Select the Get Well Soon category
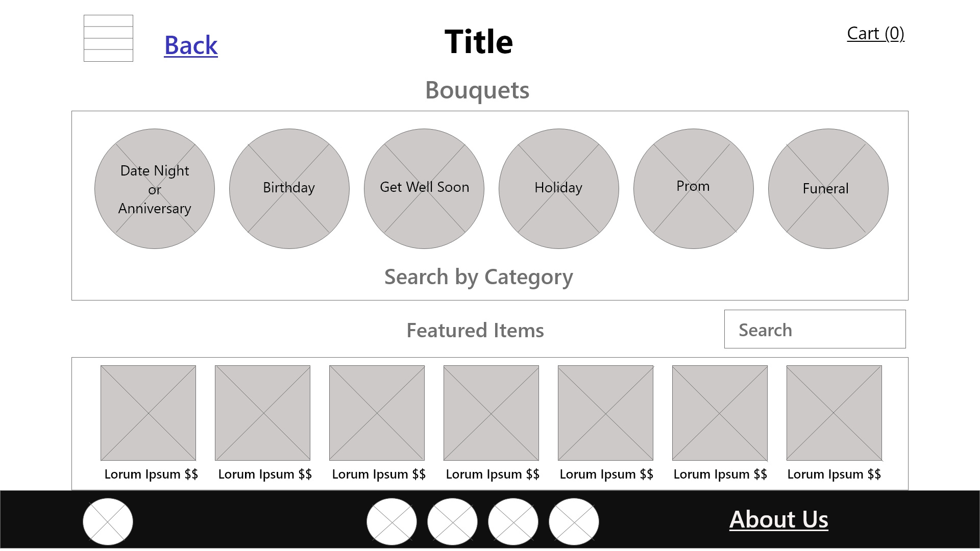 424,189
